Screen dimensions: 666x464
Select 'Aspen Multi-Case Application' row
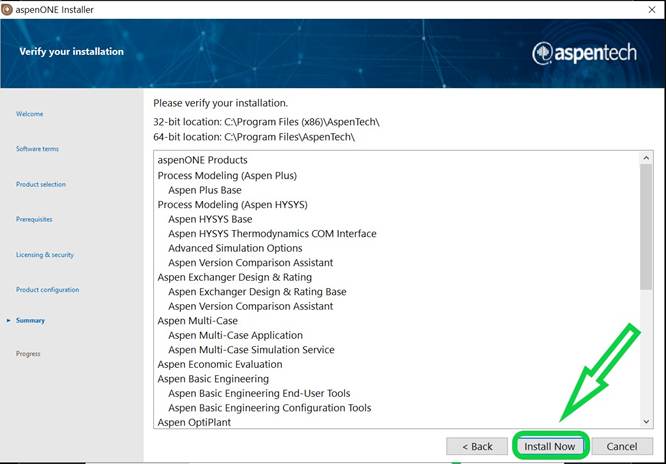(x=235, y=335)
